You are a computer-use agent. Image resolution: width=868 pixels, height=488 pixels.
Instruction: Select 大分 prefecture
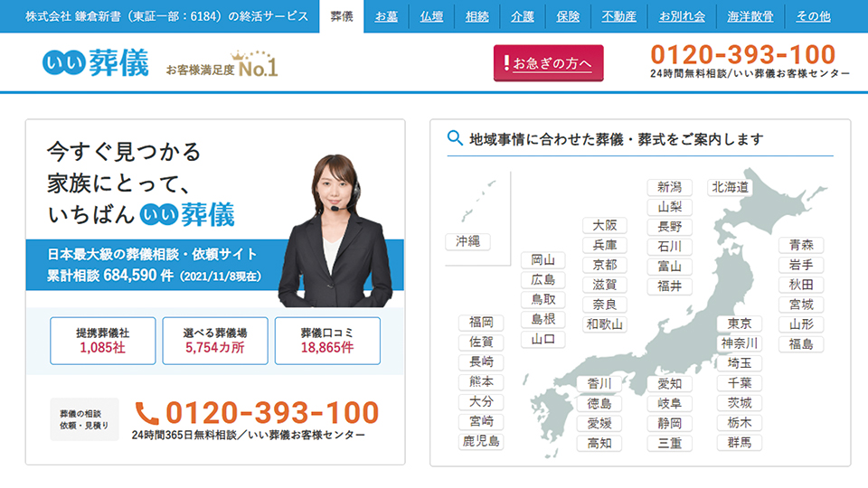481,401
